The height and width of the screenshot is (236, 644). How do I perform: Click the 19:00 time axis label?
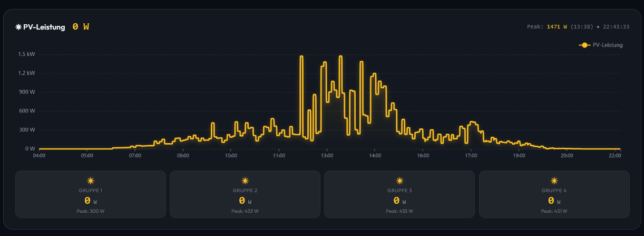point(519,156)
